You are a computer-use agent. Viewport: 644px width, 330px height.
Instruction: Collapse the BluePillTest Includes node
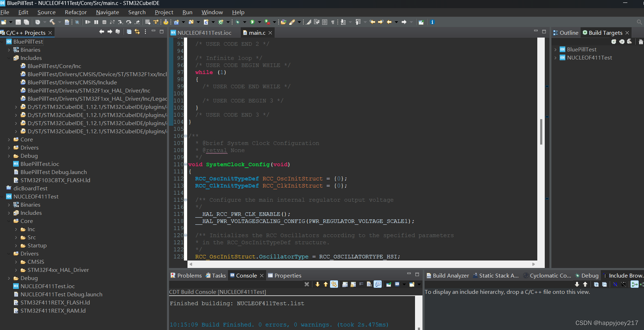[9, 58]
